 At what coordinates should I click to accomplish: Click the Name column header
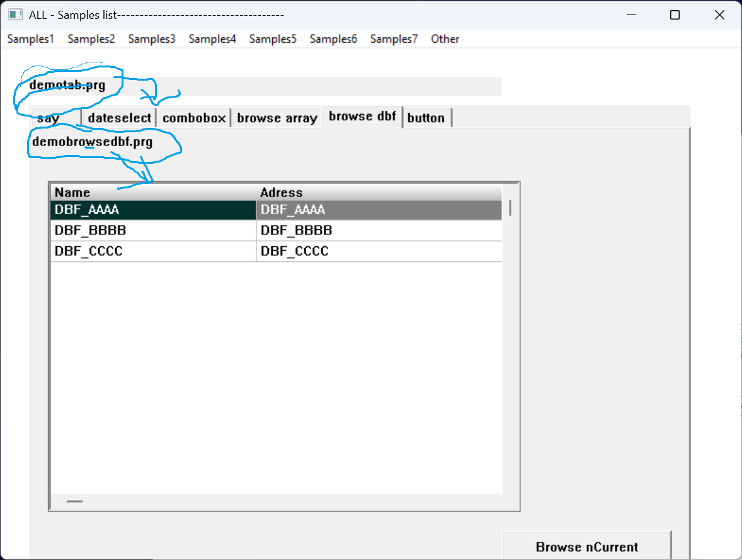point(153,192)
